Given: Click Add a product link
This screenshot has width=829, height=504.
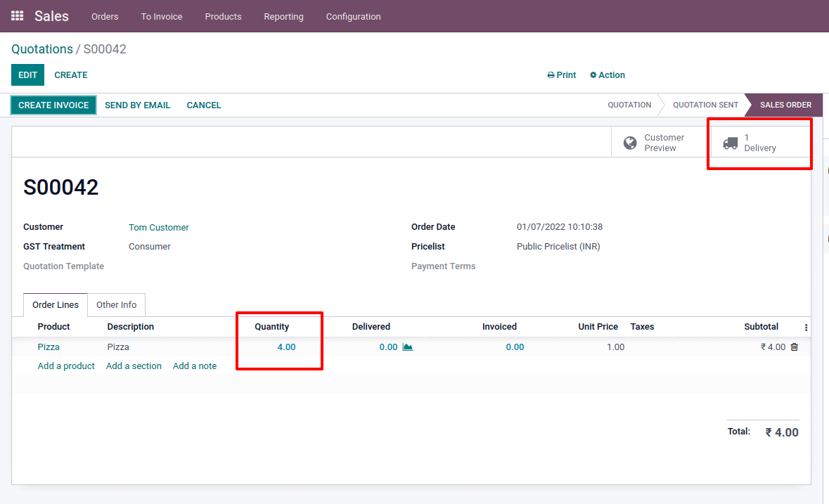Looking at the screenshot, I should 66,366.
